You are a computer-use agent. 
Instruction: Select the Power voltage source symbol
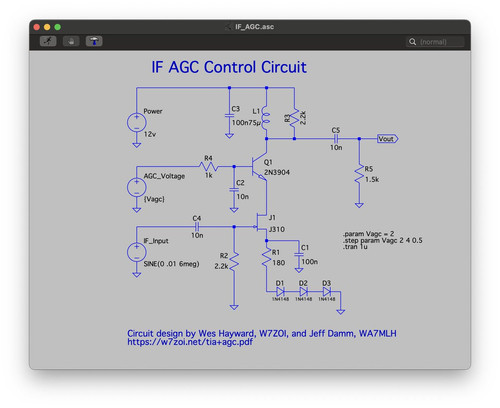click(137, 122)
